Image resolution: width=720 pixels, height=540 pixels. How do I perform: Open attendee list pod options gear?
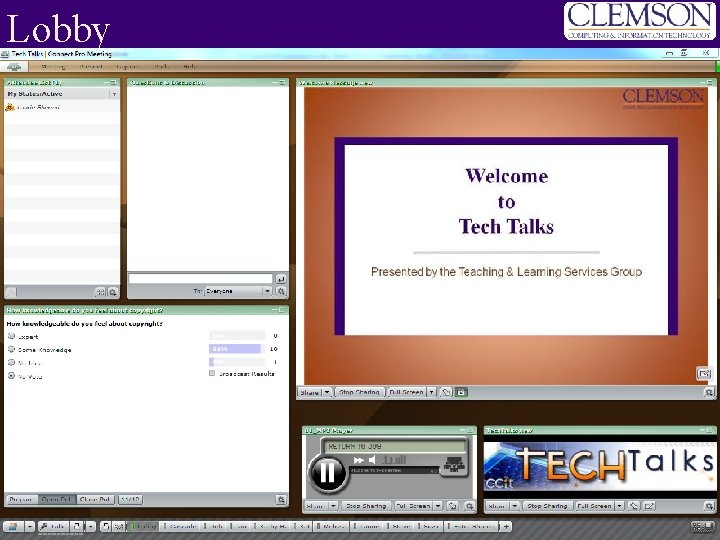[x=112, y=292]
